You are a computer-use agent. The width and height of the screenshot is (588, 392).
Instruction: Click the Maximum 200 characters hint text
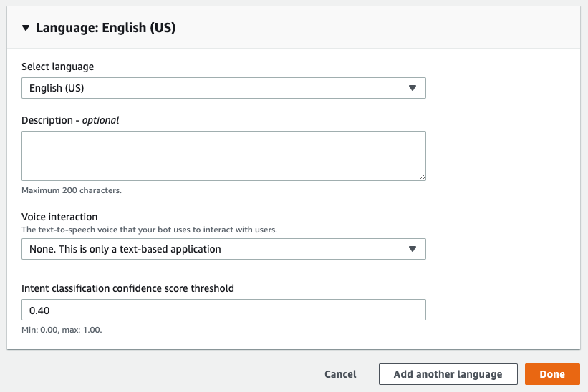[x=72, y=191]
